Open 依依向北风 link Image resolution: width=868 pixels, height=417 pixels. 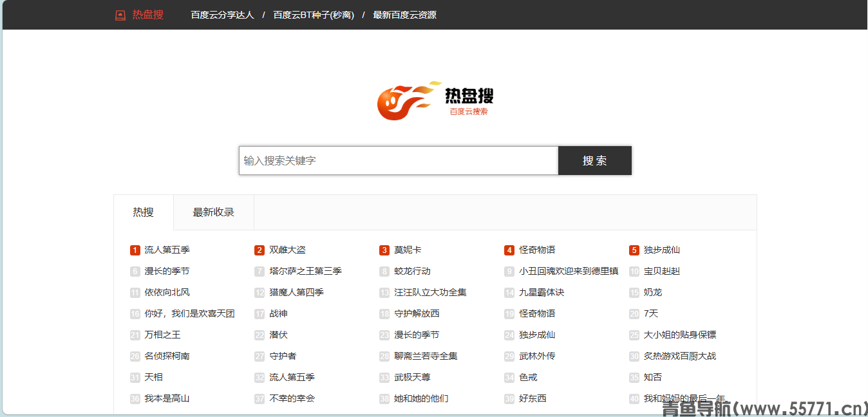click(x=167, y=292)
